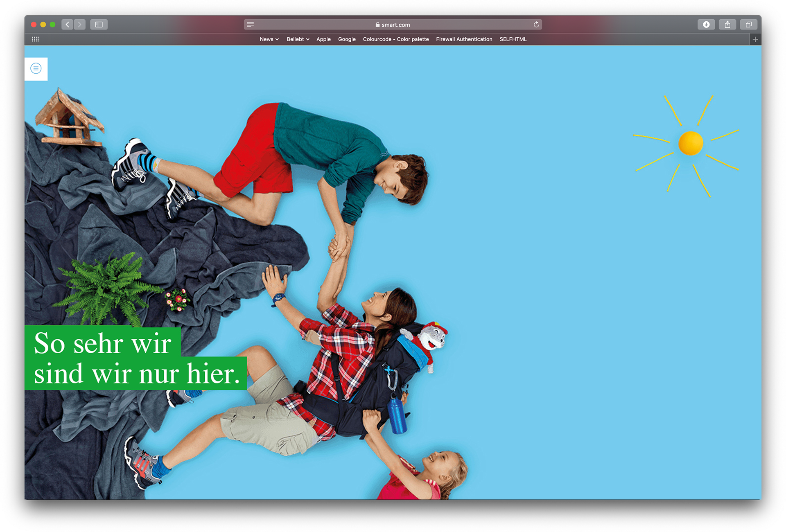The height and width of the screenshot is (532, 786).
Task: Reload the smart.com page
Action: (536, 25)
